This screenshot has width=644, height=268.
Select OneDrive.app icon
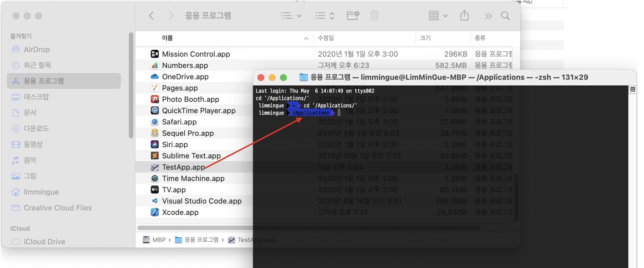[x=154, y=77]
